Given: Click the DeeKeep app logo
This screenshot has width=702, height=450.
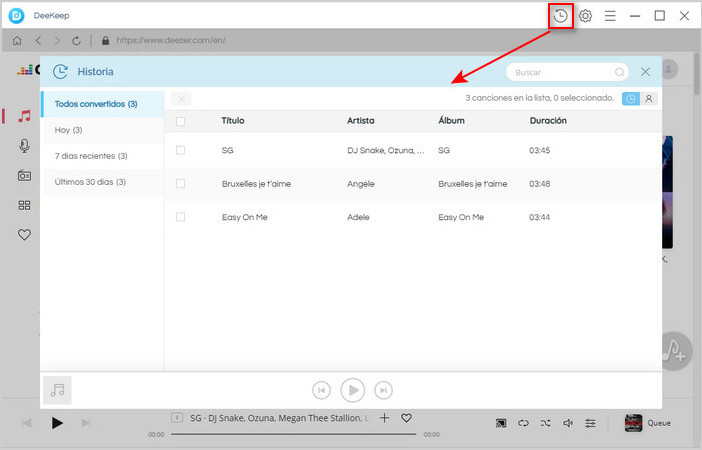Looking at the screenshot, I should [17, 16].
